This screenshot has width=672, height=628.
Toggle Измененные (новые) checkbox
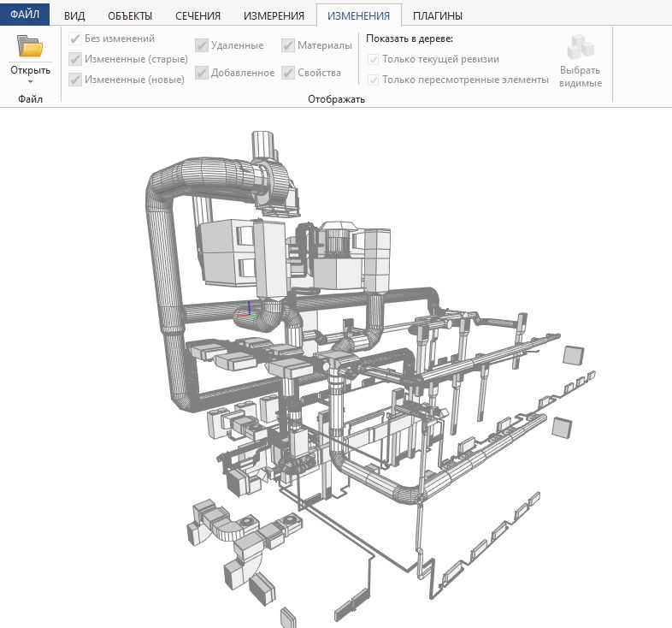(x=76, y=80)
